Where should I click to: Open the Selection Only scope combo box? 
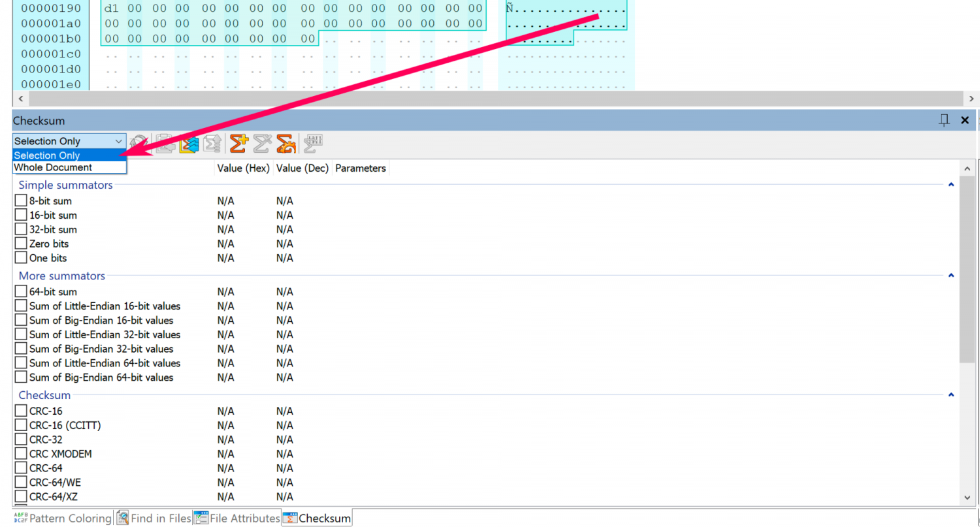[69, 141]
